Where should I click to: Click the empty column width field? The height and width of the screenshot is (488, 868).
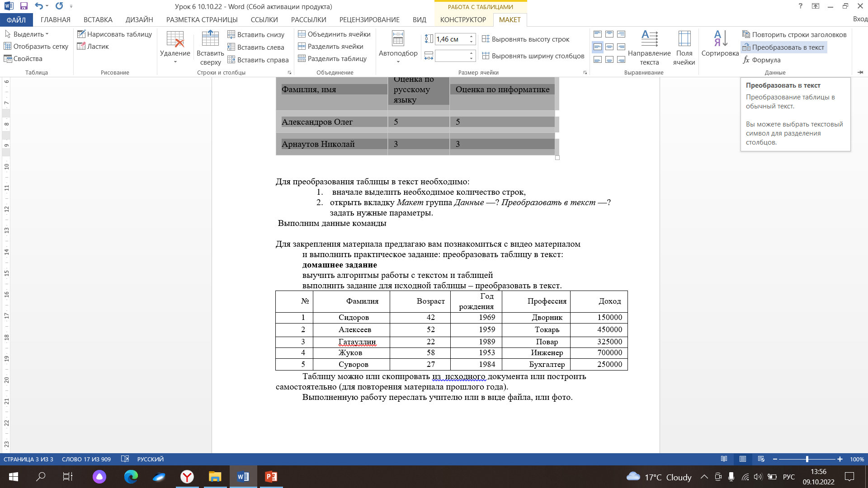click(x=451, y=56)
